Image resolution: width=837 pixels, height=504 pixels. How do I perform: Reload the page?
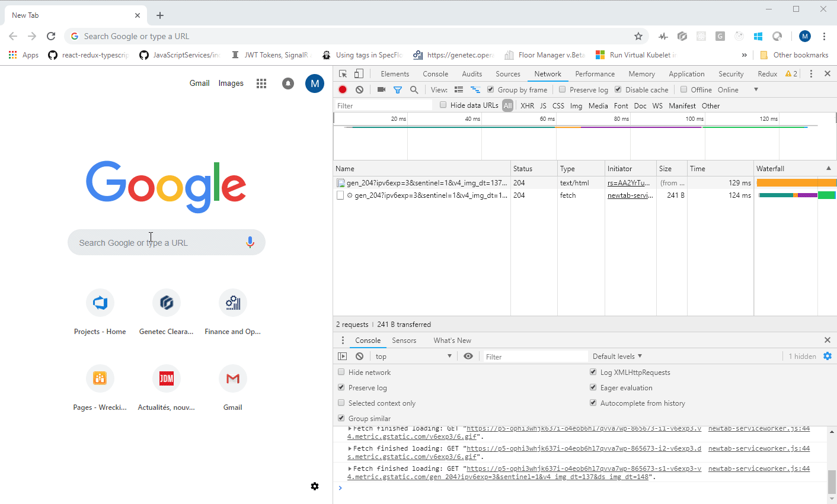tap(51, 36)
